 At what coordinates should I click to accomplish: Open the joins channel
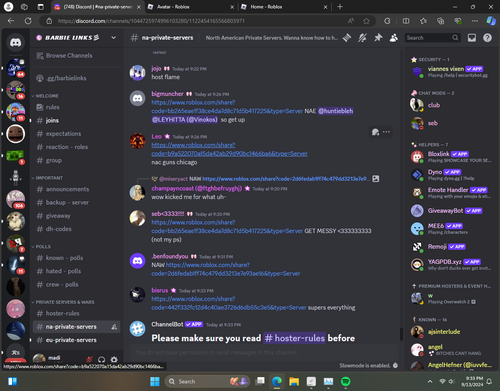[52, 120]
